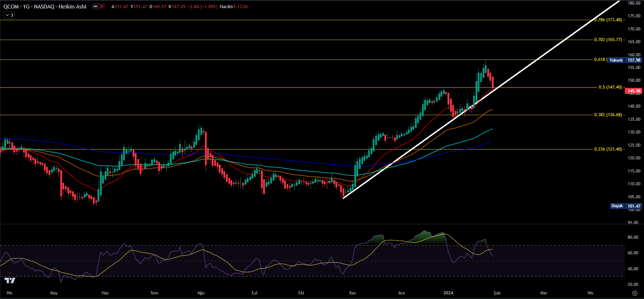Click the May month label on time axis
Viewport: 644px width, 299px height.
54,293
